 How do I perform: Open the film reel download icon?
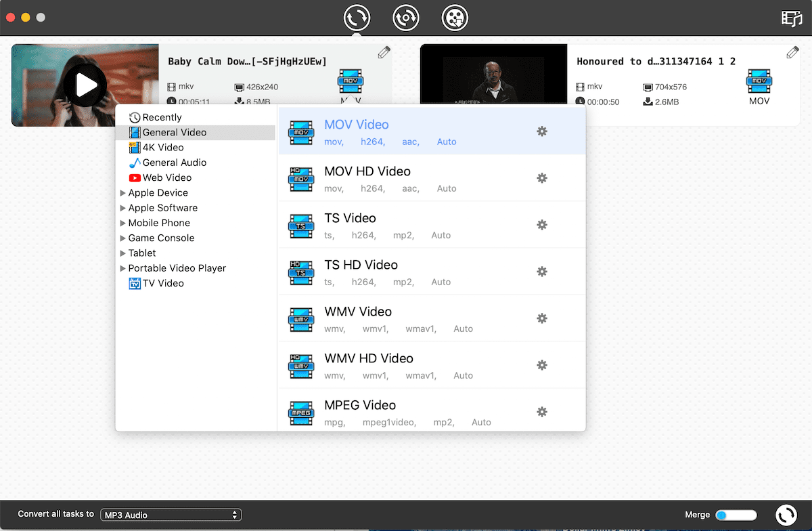click(455, 18)
